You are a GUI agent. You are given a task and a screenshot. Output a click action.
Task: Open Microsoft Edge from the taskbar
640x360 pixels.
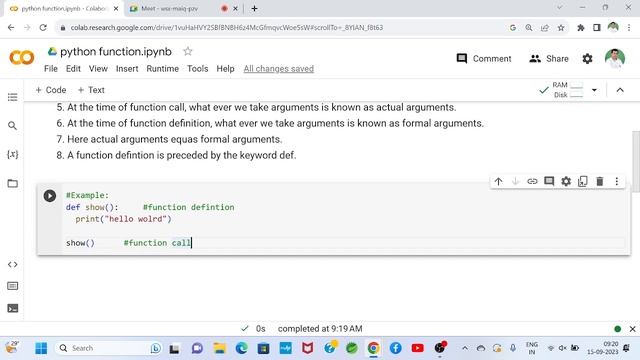click(242, 348)
